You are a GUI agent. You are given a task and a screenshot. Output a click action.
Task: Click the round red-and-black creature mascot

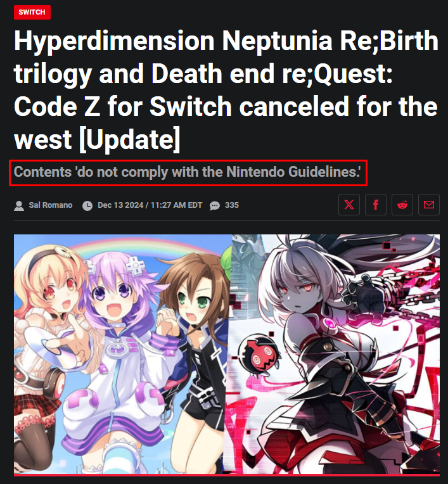pos(259,355)
